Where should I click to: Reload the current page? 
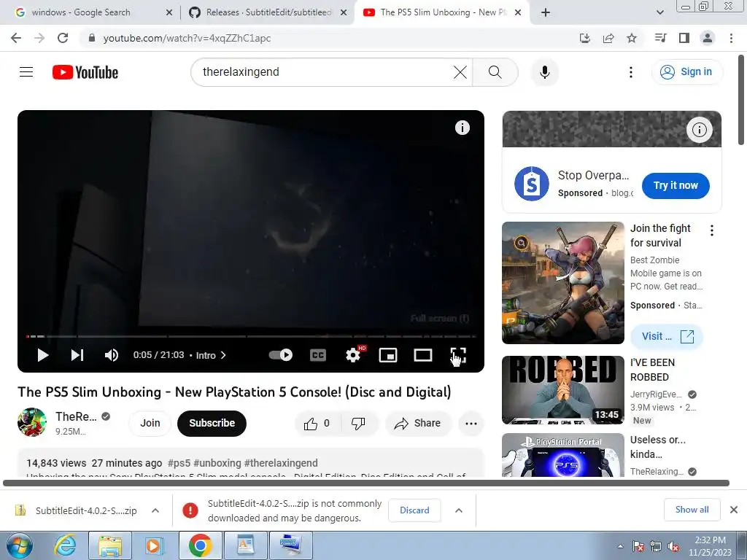click(x=63, y=38)
